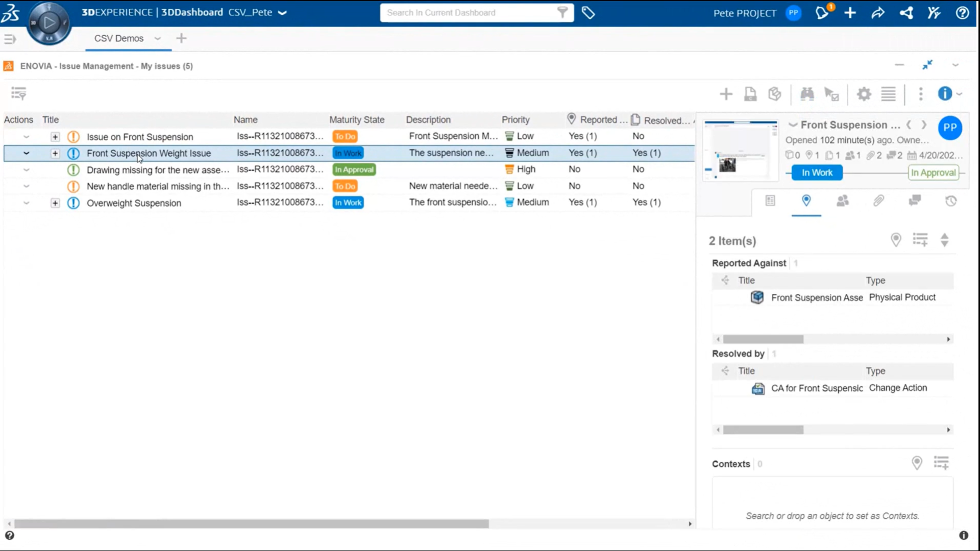Switch to the CSV Demos dashboard tab

point(119,38)
